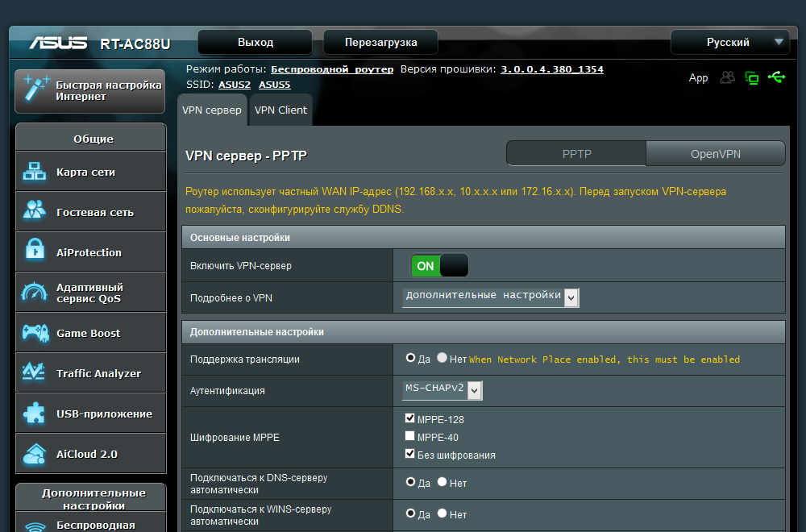This screenshot has height=532, width=806.
Task: Switch to the VPN Client tab
Action: tap(280, 110)
